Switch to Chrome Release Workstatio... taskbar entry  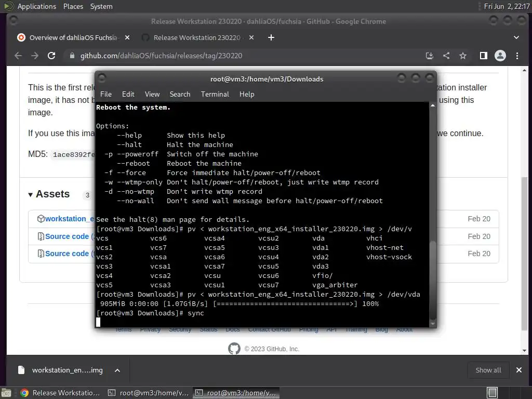[x=60, y=393]
